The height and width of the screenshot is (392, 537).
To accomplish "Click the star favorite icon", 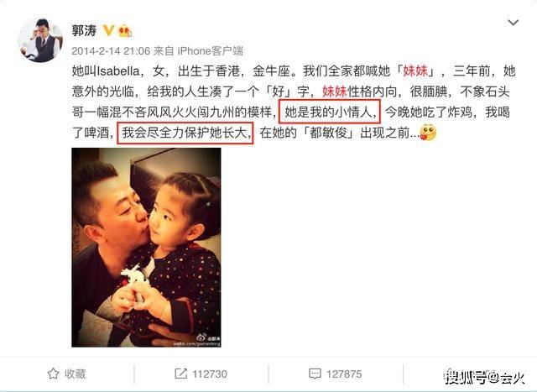I will [53, 374].
